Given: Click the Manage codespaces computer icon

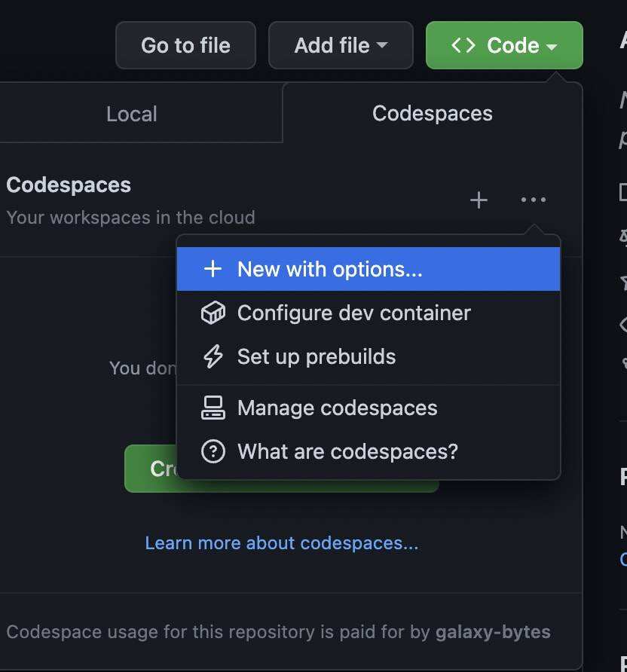Looking at the screenshot, I should [213, 408].
